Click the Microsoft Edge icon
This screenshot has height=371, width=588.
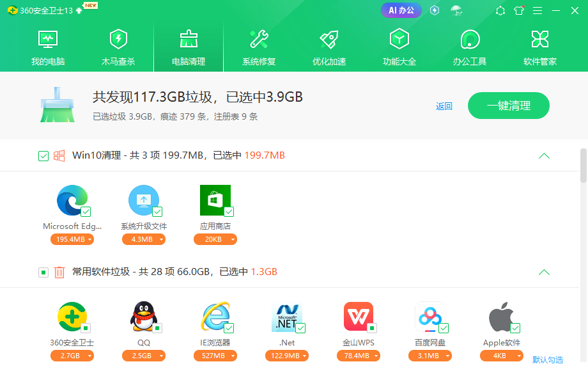click(x=72, y=200)
